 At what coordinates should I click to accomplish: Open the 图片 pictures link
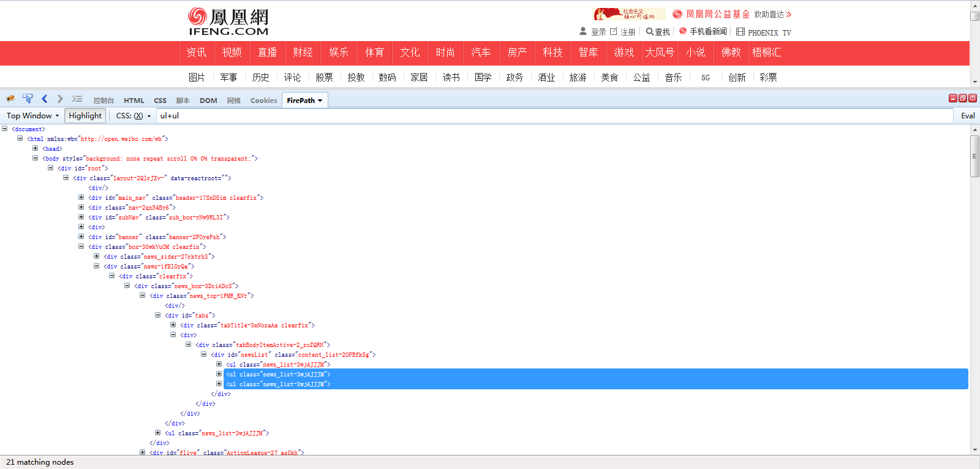(197, 77)
